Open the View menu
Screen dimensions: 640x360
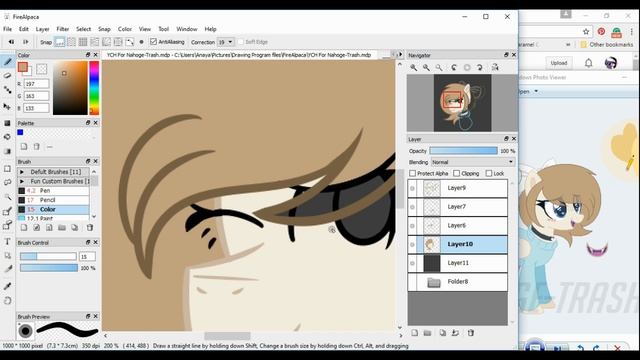[x=144, y=29]
